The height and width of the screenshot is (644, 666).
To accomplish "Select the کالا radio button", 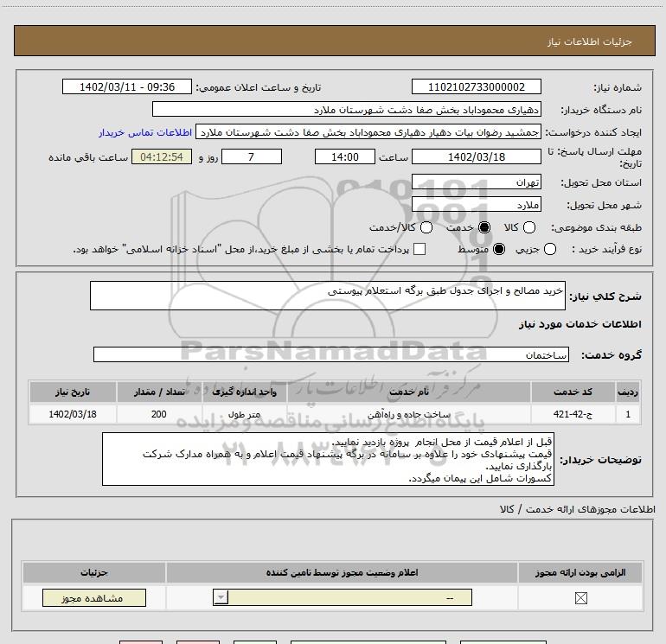I will pos(529,227).
